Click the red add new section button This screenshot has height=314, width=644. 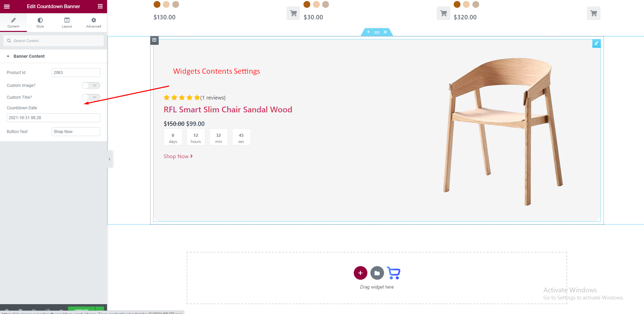pos(360,273)
